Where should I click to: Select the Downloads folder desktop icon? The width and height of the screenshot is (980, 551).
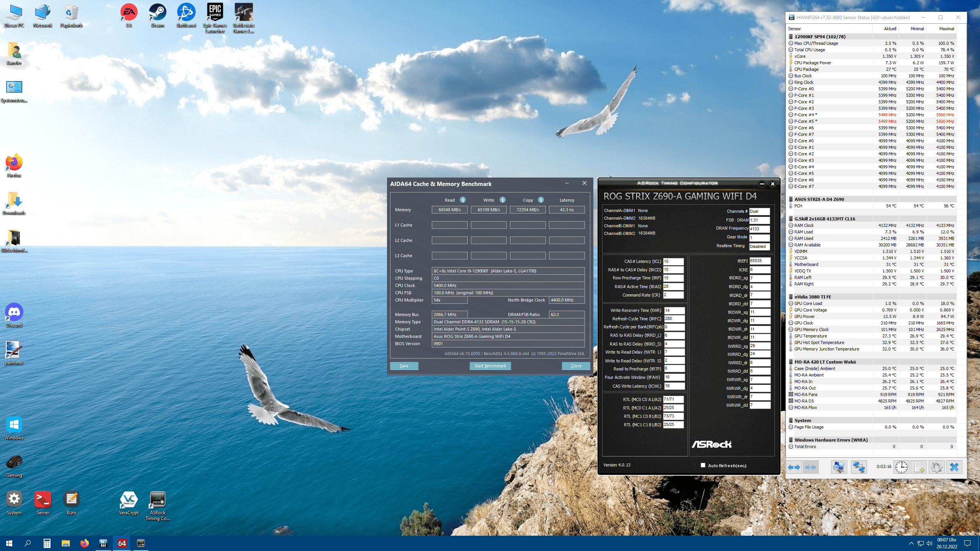pyautogui.click(x=14, y=203)
